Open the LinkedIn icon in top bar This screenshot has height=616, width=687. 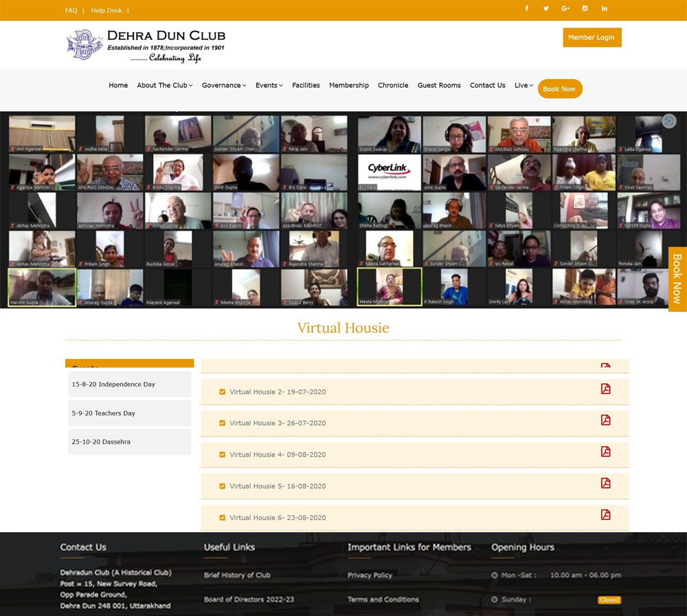point(605,8)
